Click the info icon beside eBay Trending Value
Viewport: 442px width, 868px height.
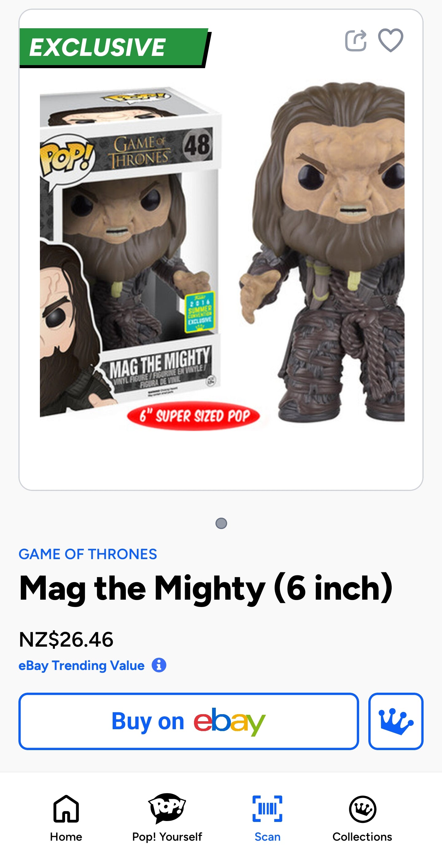tap(159, 665)
